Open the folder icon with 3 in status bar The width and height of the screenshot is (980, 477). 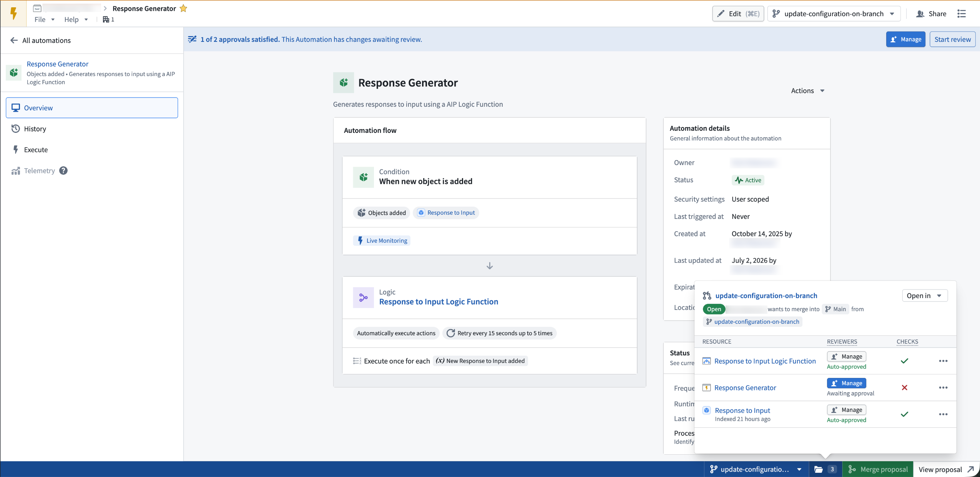[x=825, y=469]
